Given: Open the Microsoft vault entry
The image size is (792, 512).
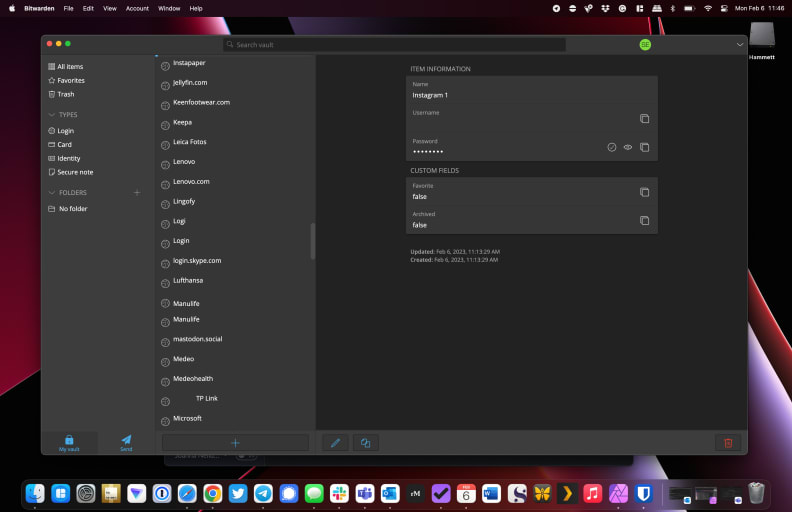Looking at the screenshot, I should coord(234,420).
